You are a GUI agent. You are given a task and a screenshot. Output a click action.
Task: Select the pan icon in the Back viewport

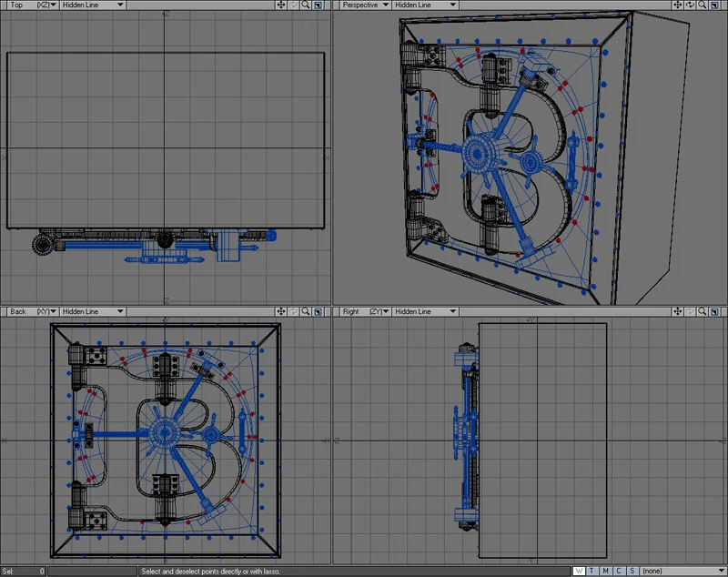pyautogui.click(x=280, y=311)
